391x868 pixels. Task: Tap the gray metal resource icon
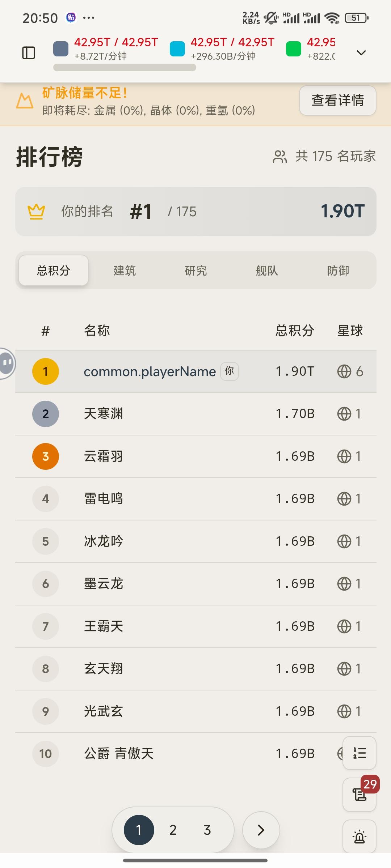(61, 49)
